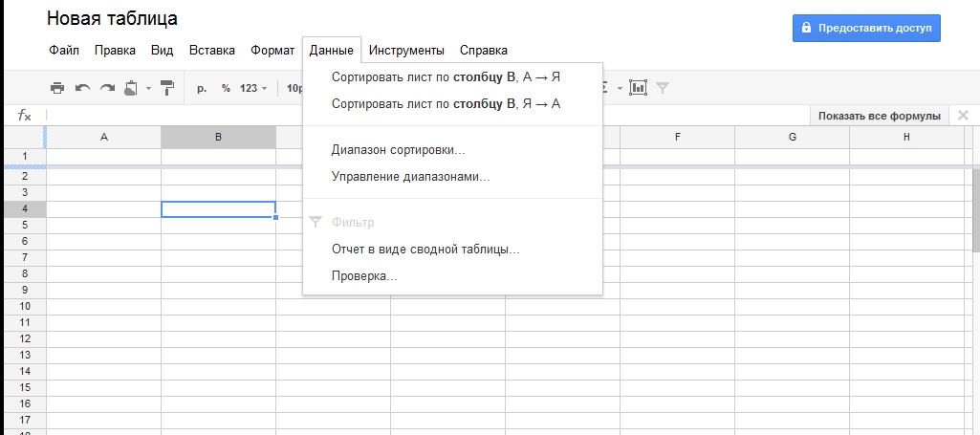Click the redo arrow icon

tap(107, 88)
